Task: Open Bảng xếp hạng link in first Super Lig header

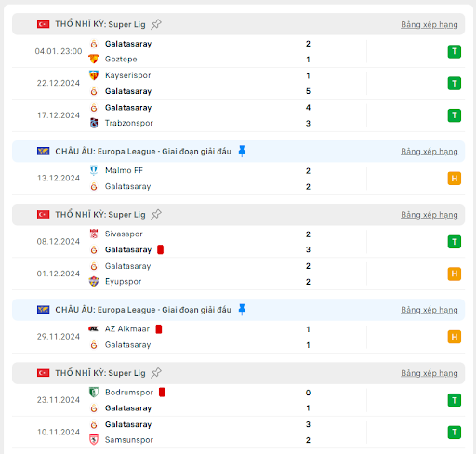Action: pyautogui.click(x=430, y=24)
